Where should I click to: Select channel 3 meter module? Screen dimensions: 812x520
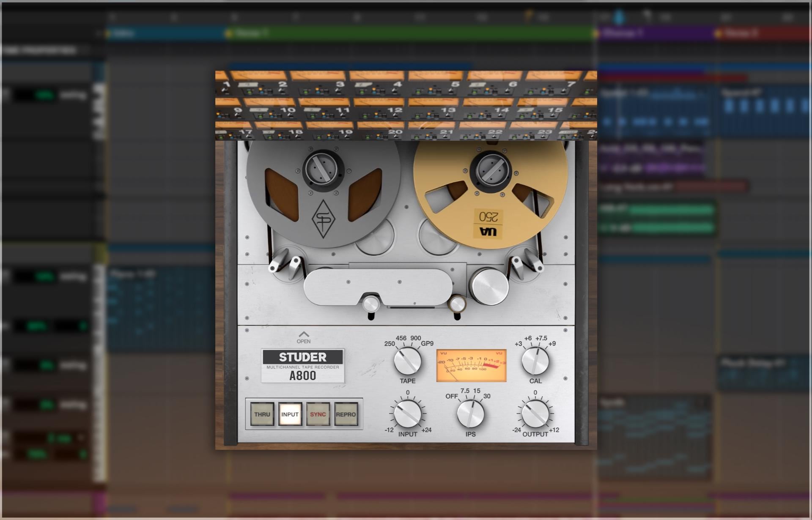(318, 83)
